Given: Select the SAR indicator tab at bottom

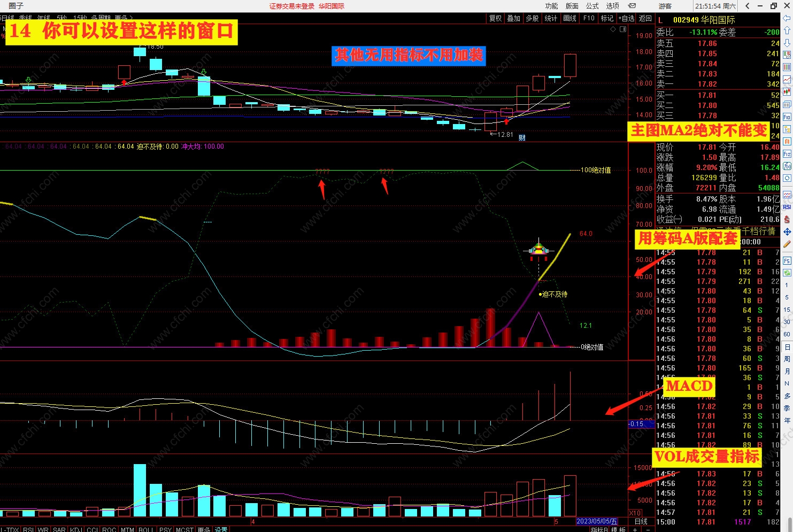Looking at the screenshot, I should 59,529.
